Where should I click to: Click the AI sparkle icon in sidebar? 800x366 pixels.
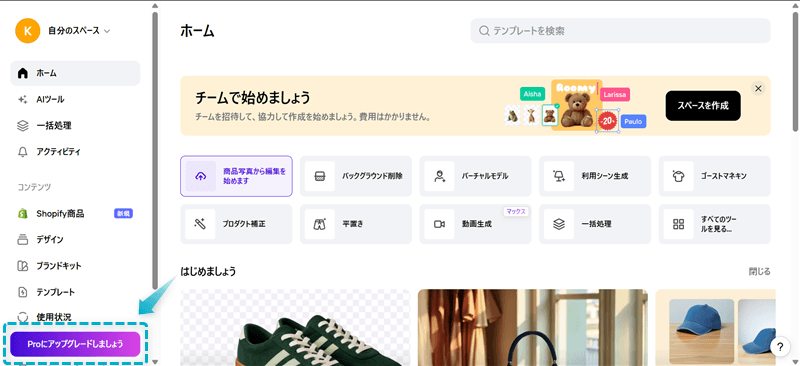pyautogui.click(x=22, y=100)
